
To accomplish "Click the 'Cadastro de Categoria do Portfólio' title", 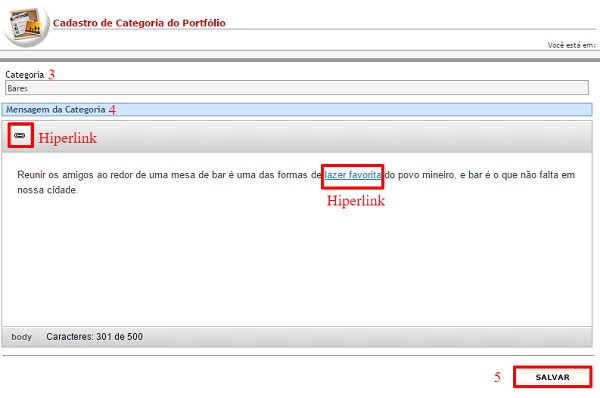I will [139, 23].
